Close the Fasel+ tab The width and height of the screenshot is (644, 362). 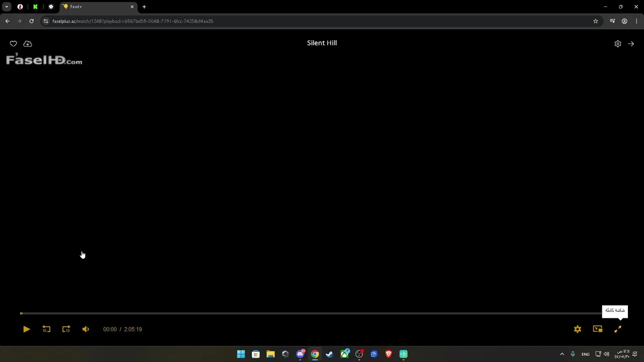[x=132, y=7]
